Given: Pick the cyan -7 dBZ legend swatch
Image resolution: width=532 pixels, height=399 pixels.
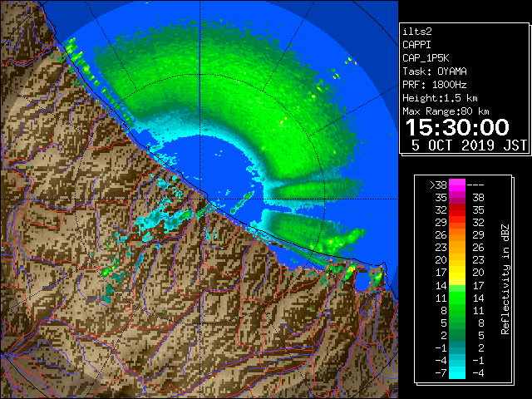Looking at the screenshot, I should 457,373.
